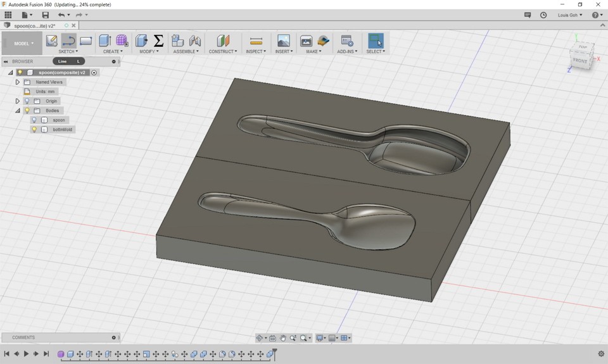The image size is (608, 364).
Task: Expand the Origin folder
Action: pos(18,101)
